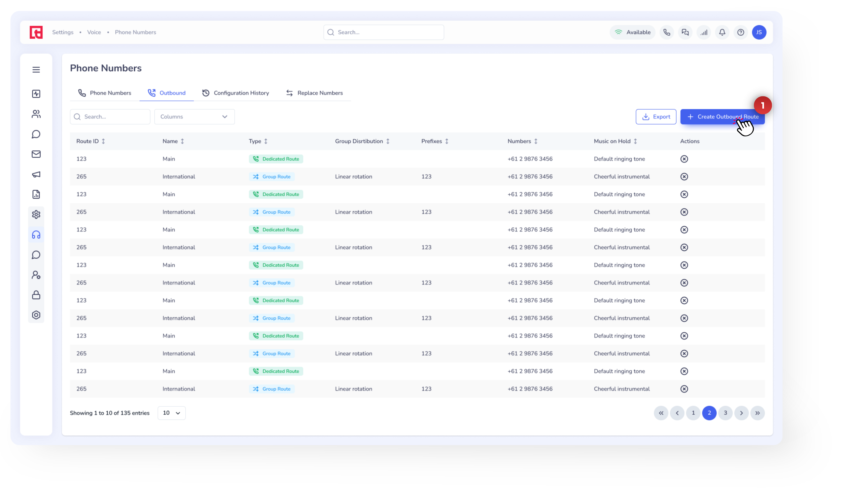
Task: Open the dialer phone icon in header
Action: pyautogui.click(x=666, y=32)
